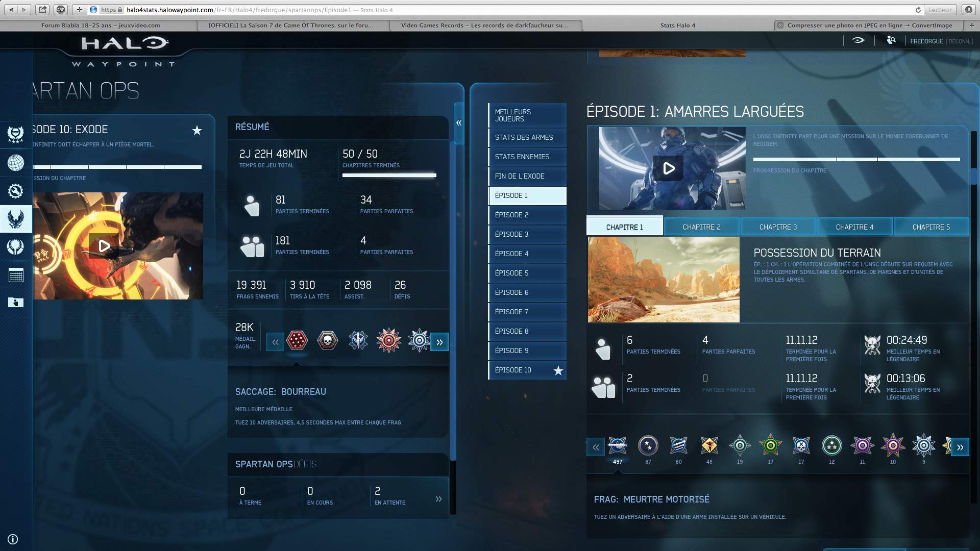Click the globe icon in sidebar
980x551 pixels.
coord(15,163)
